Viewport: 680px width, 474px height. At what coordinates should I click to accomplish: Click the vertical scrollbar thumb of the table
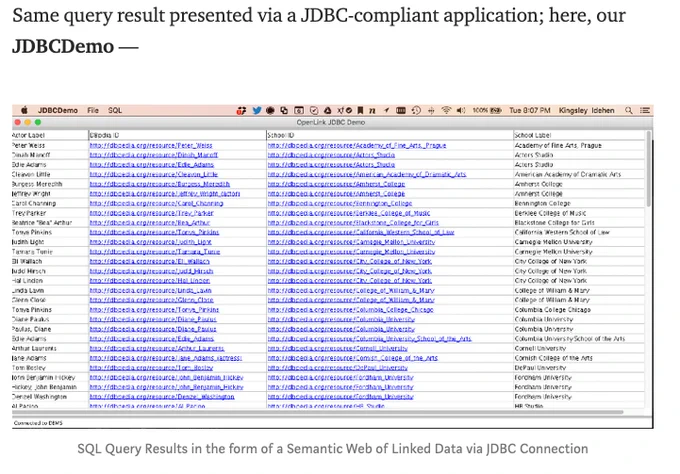648,168
